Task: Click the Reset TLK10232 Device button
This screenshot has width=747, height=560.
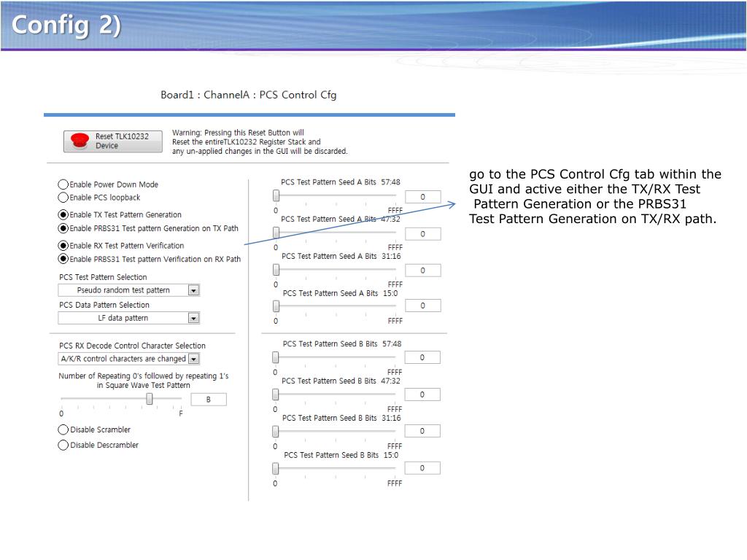Action: [113, 141]
